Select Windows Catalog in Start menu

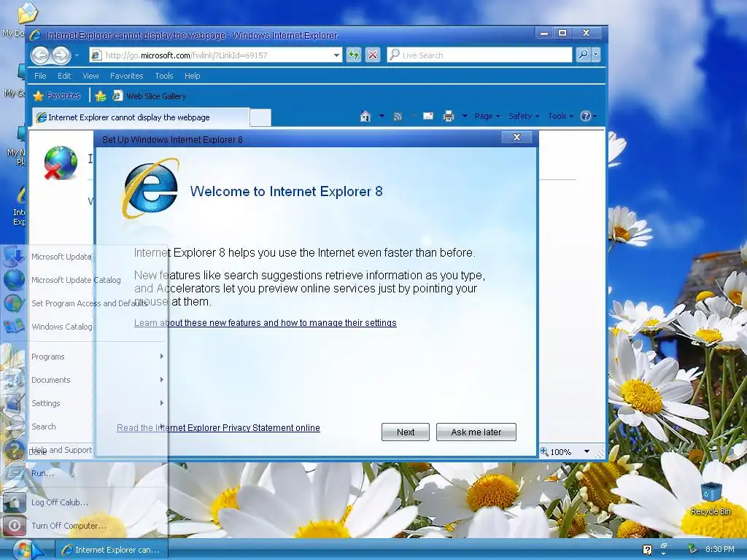coord(84,326)
